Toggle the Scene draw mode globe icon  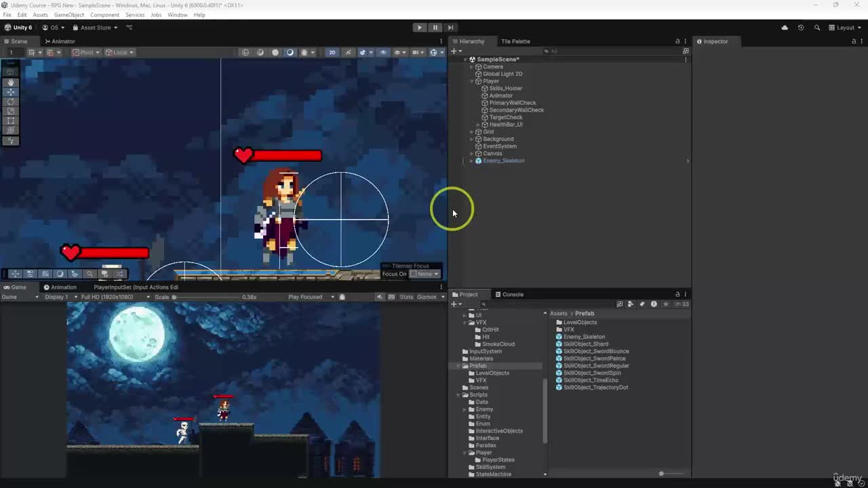[245, 52]
